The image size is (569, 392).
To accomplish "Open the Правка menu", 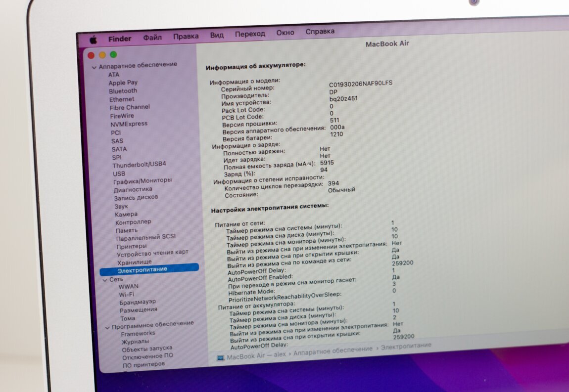I will pyautogui.click(x=186, y=36).
